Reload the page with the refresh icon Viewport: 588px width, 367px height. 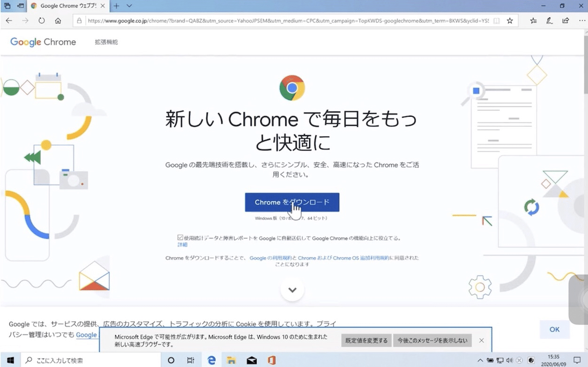pos(42,21)
